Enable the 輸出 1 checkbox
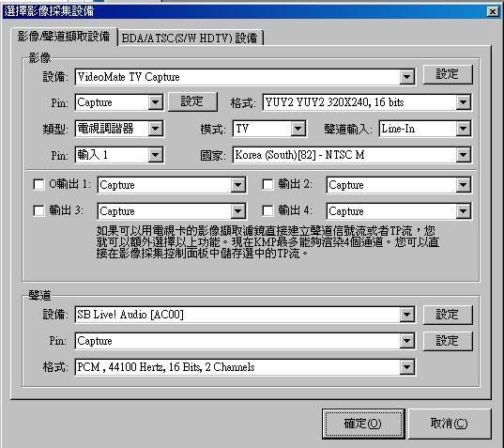 (38, 185)
